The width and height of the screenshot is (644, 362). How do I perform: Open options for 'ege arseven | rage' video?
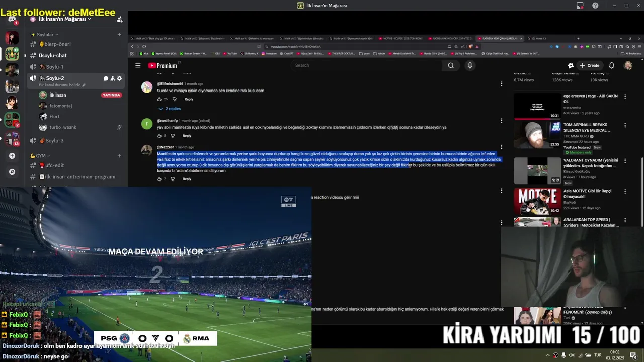tap(625, 96)
